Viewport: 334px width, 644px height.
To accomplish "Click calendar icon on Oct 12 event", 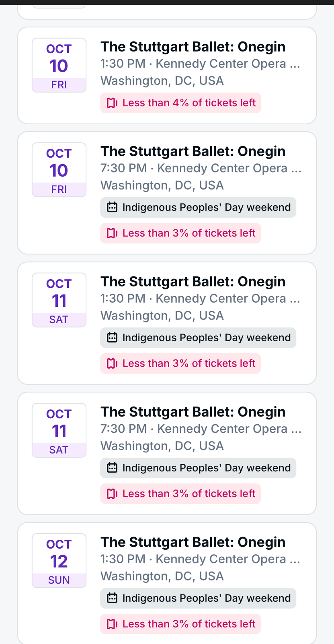I will (112, 598).
